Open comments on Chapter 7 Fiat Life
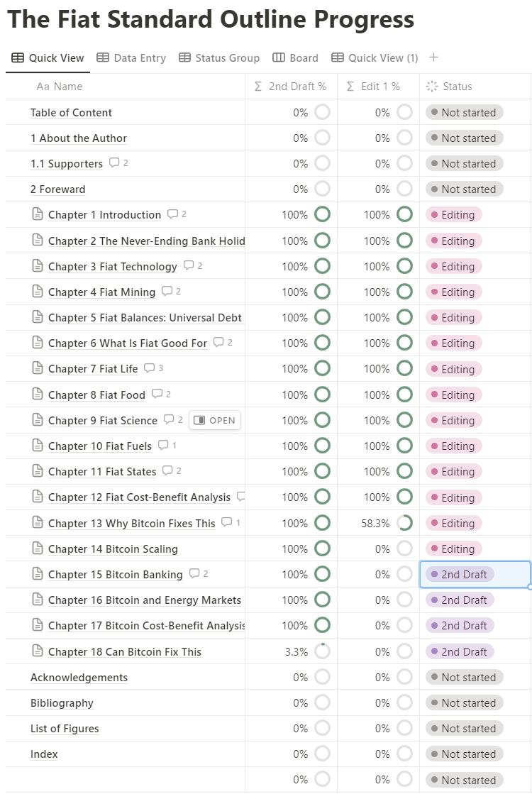The width and height of the screenshot is (532, 794). pyautogui.click(x=153, y=368)
